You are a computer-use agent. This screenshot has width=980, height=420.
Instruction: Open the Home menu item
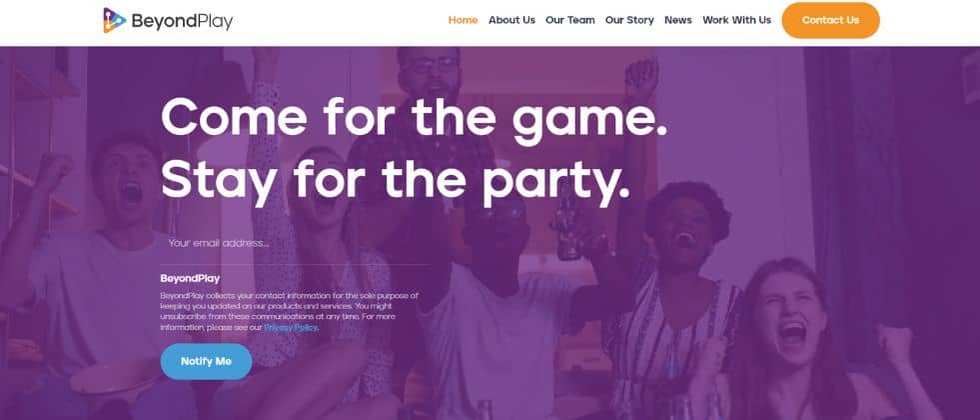pos(464,20)
